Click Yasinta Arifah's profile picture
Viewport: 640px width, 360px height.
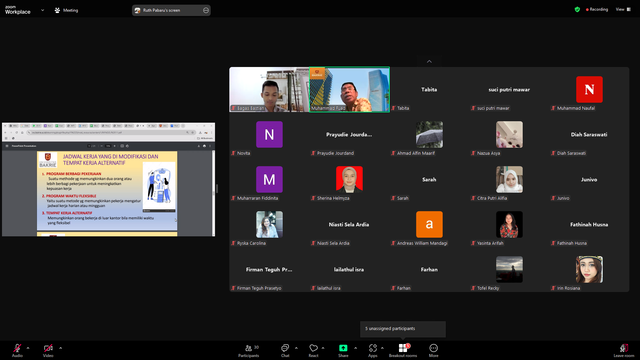509,224
